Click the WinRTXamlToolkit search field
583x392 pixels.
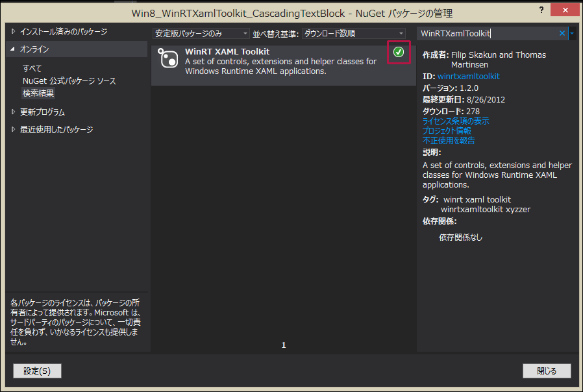point(487,34)
